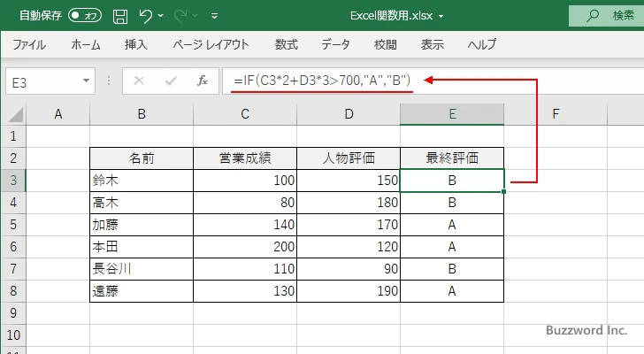Select the cell containing 高木
644x354 pixels.
point(142,203)
